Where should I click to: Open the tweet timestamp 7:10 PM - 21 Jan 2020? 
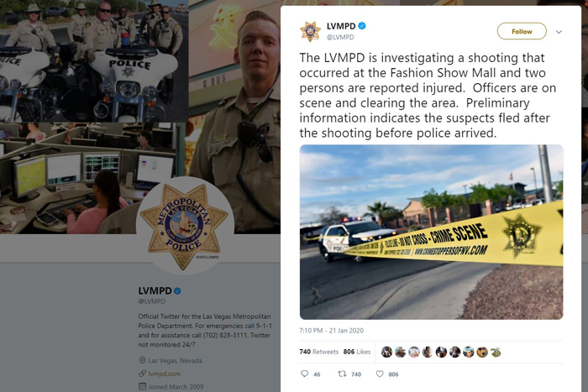332,331
